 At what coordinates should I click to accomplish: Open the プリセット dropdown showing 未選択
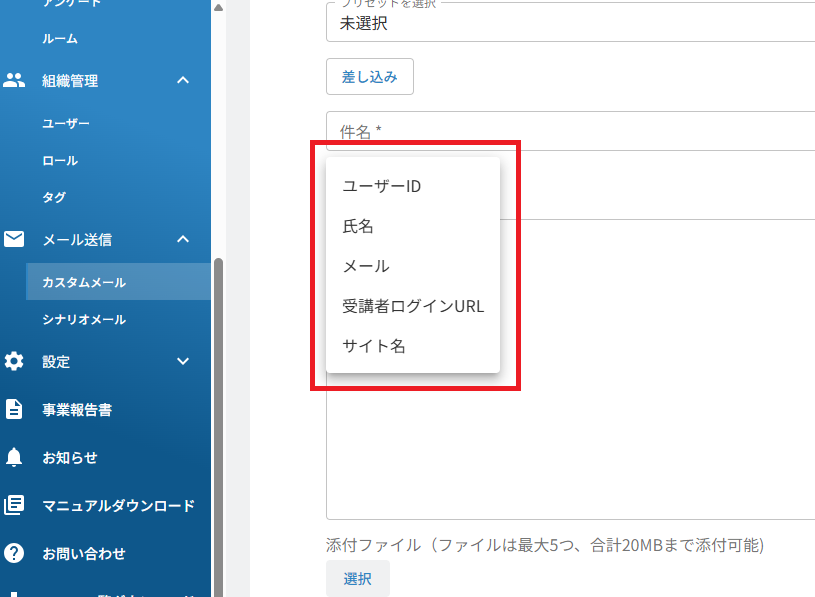click(x=570, y=22)
